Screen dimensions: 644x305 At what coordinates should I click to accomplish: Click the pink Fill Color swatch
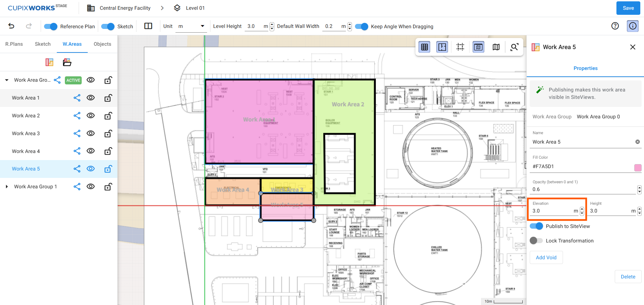coord(638,168)
